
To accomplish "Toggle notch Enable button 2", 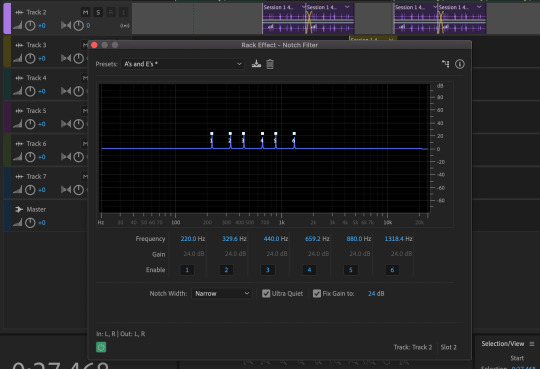I will [226, 270].
